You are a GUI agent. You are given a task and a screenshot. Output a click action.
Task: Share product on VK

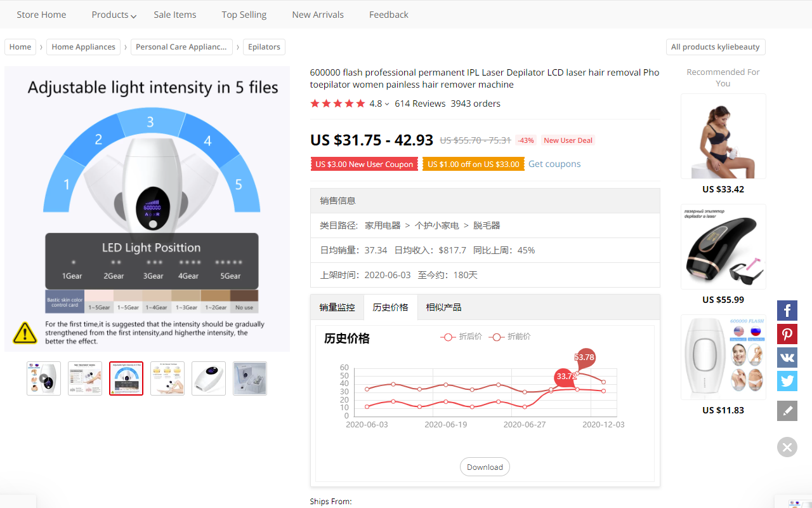tap(787, 358)
